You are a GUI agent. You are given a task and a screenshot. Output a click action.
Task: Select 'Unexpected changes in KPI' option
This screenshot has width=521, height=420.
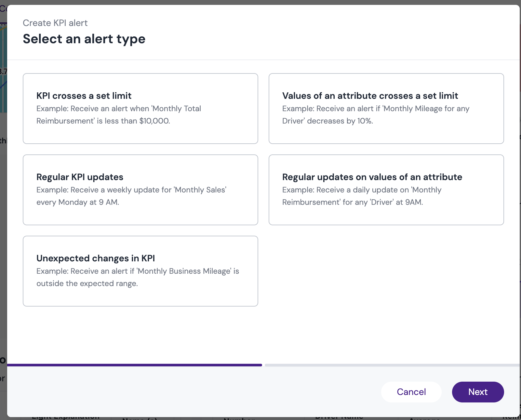[x=140, y=271]
